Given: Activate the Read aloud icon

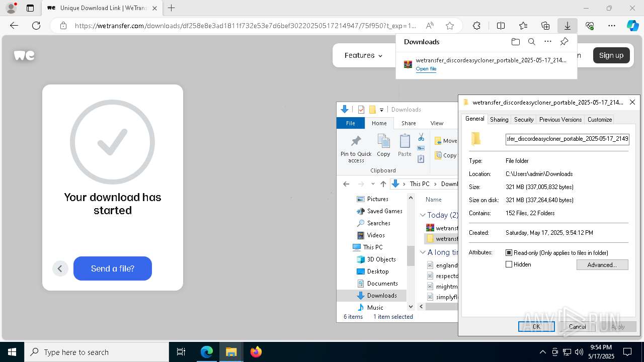Looking at the screenshot, I should point(430,26).
